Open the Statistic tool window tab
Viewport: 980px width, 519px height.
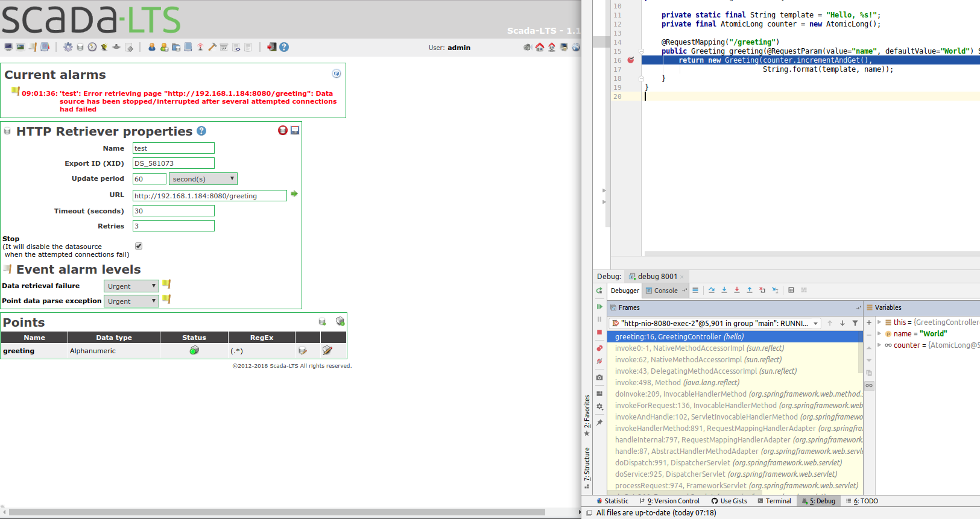tap(612, 501)
